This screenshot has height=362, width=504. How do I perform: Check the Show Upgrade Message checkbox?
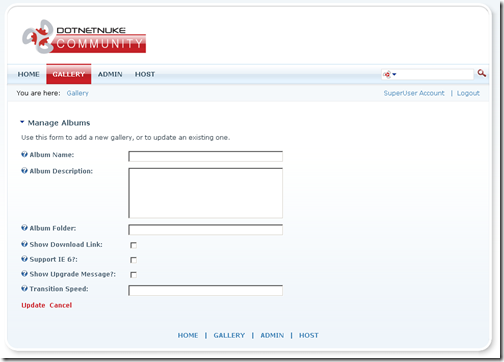tap(133, 275)
